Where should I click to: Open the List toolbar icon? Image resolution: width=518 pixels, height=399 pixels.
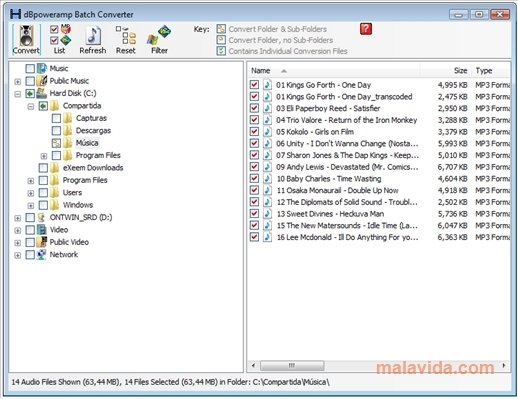tap(60, 35)
